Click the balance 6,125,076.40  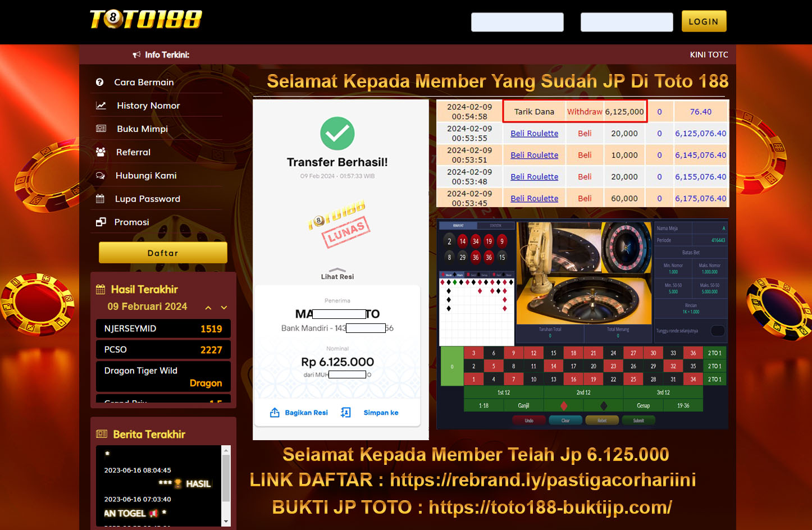coord(700,134)
